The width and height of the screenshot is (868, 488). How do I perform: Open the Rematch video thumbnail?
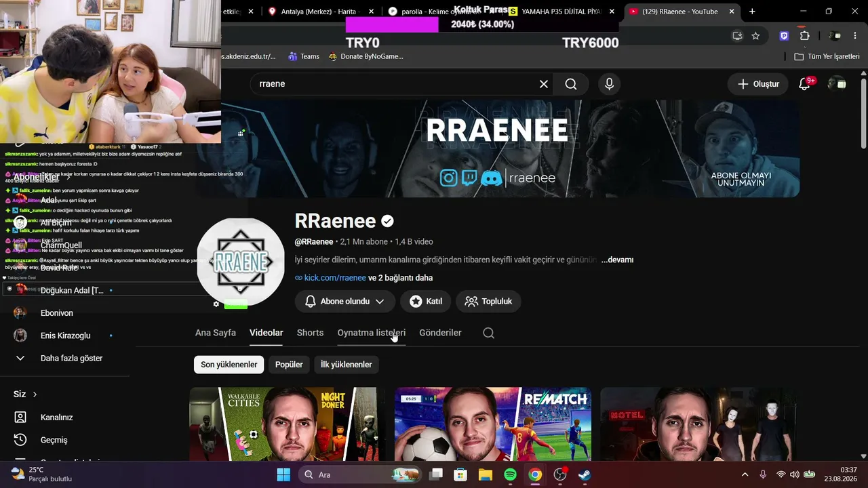click(x=493, y=424)
